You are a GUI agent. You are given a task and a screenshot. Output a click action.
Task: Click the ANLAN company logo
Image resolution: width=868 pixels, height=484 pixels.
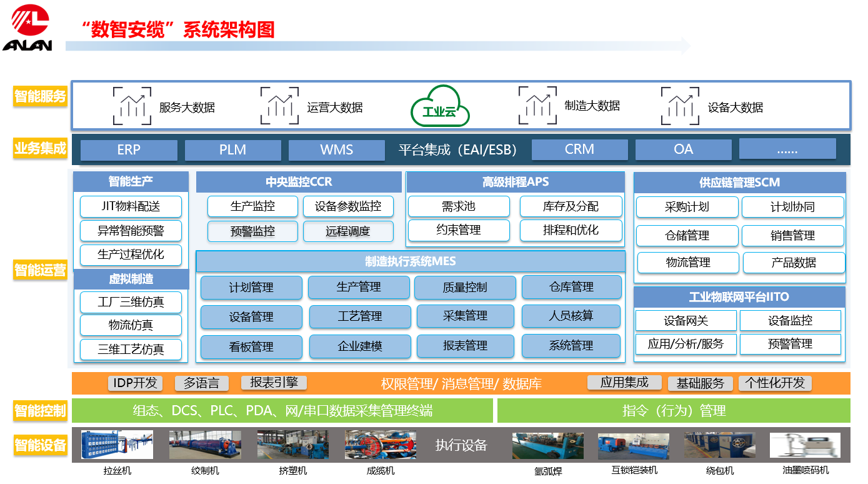pyautogui.click(x=27, y=28)
